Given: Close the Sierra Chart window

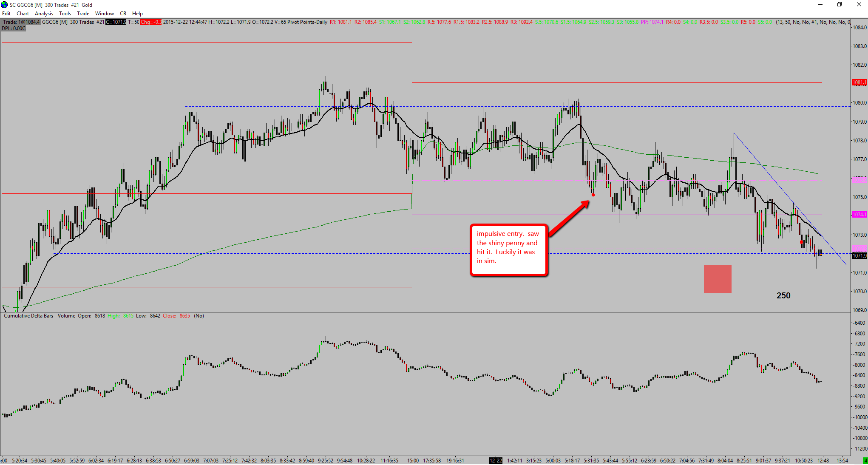Looking at the screenshot, I should (x=859, y=5).
